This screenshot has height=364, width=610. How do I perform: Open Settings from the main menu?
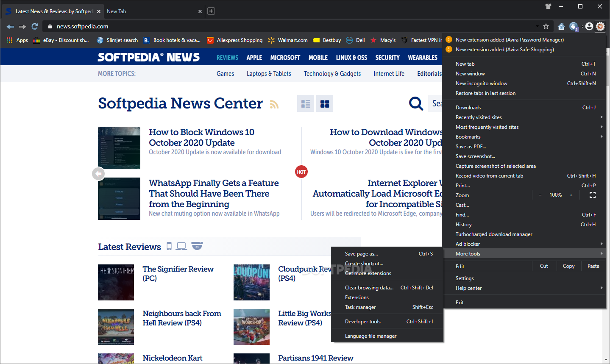(x=524, y=278)
